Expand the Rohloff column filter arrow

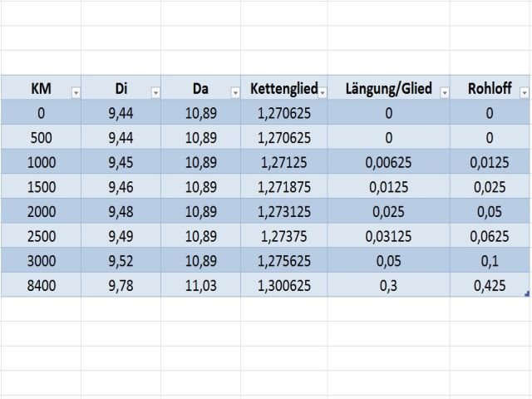pos(524,93)
